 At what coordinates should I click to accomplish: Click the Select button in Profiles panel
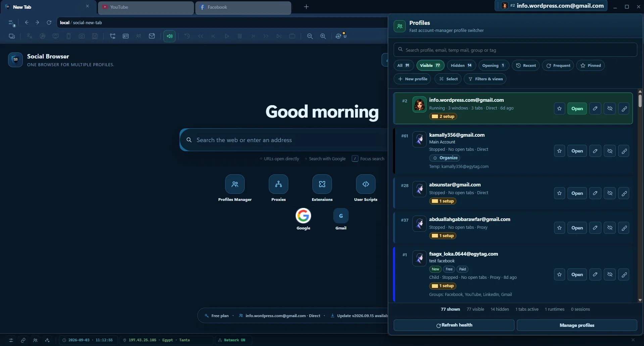pyautogui.click(x=448, y=79)
